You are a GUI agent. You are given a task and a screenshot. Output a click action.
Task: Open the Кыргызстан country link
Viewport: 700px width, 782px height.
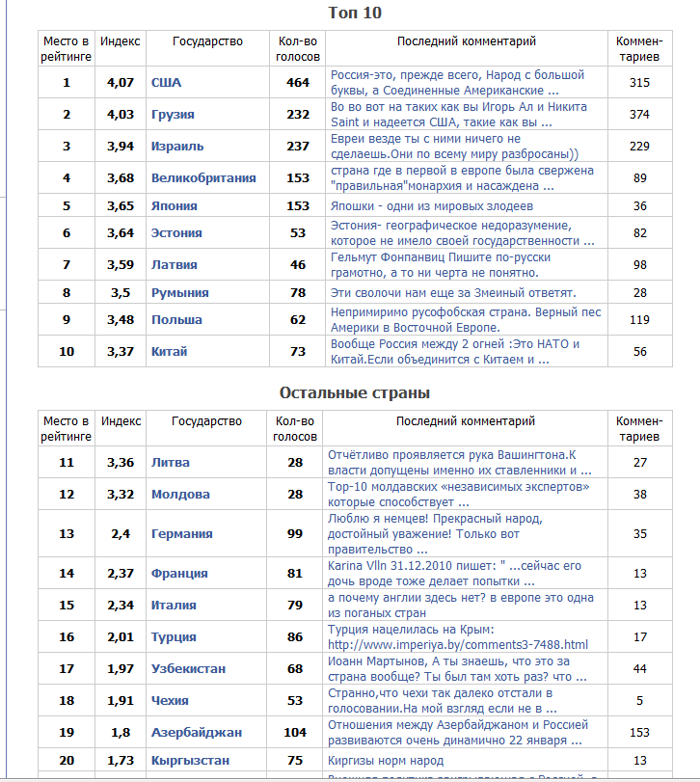190,761
